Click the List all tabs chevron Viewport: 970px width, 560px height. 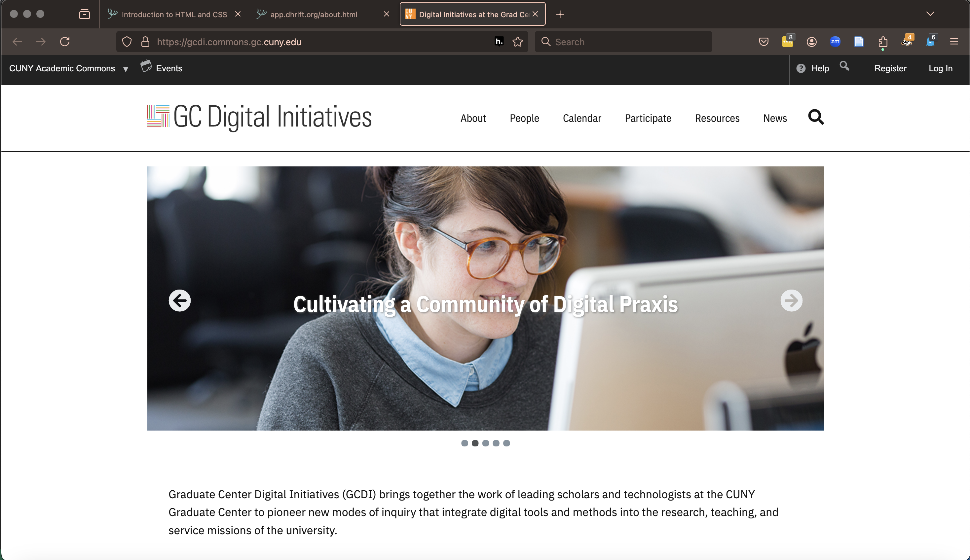[930, 14]
